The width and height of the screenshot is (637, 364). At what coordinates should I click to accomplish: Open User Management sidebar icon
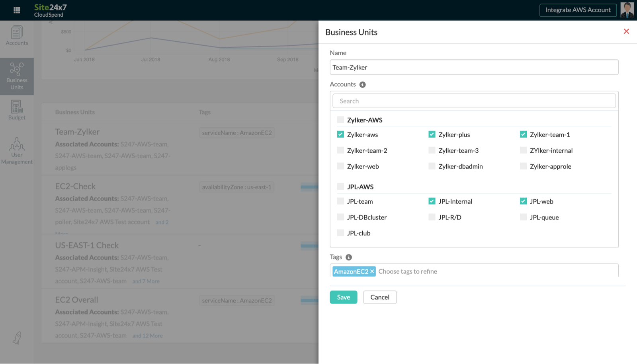(17, 151)
